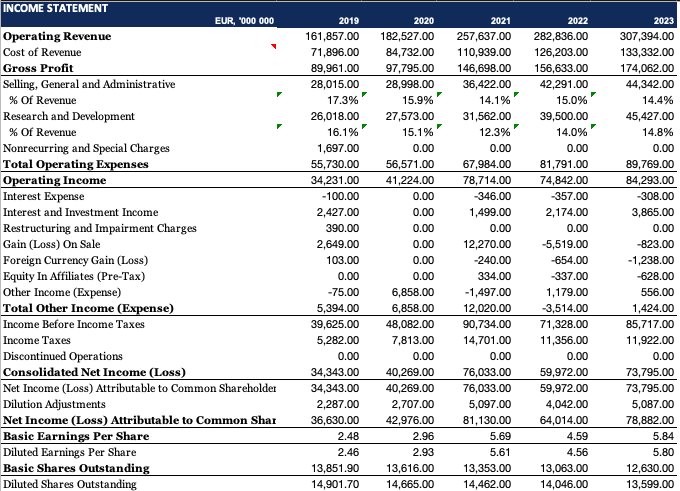Select 2021 R&D percentage 12.3%
This screenshot has width=680, height=491.
click(x=495, y=133)
